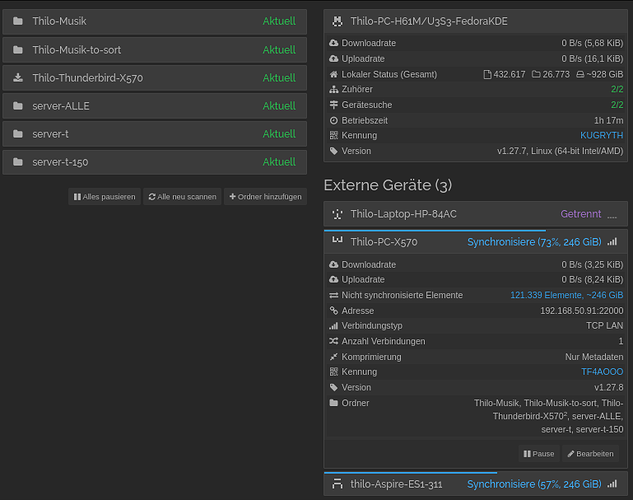633x500 pixels.
Task: Click the tag icon of Thilo-PC-X570 Version
Action: [333, 387]
